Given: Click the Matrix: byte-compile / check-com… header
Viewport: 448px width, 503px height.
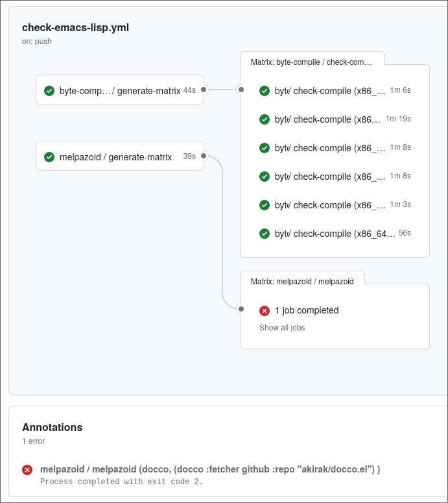Looking at the screenshot, I should pyautogui.click(x=311, y=62).
